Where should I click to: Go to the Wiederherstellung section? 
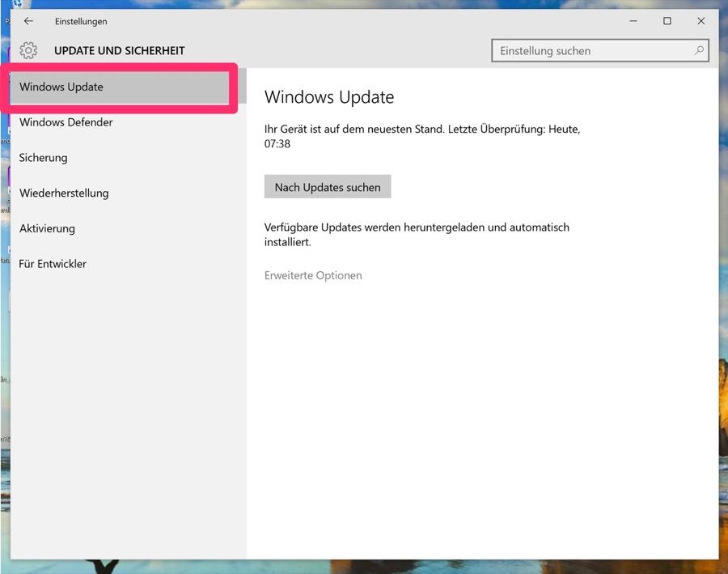64,193
